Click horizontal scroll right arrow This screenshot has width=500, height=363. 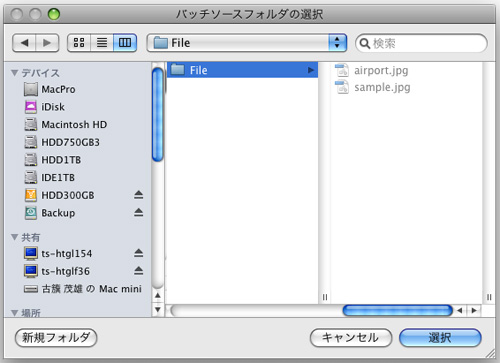pyautogui.click(x=474, y=311)
